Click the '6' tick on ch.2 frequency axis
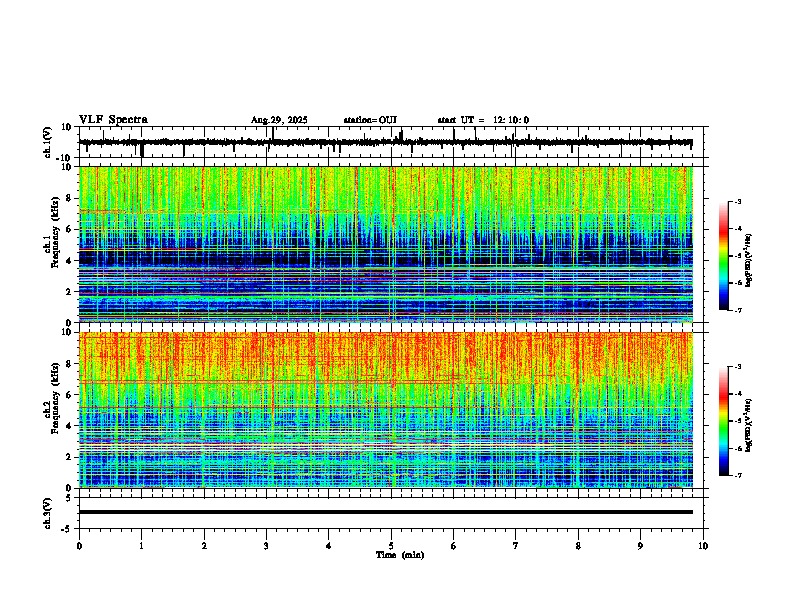 [70, 395]
